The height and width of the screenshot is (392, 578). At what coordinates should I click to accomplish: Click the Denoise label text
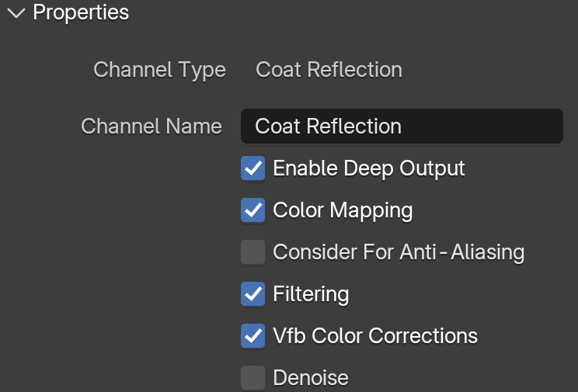[311, 378]
